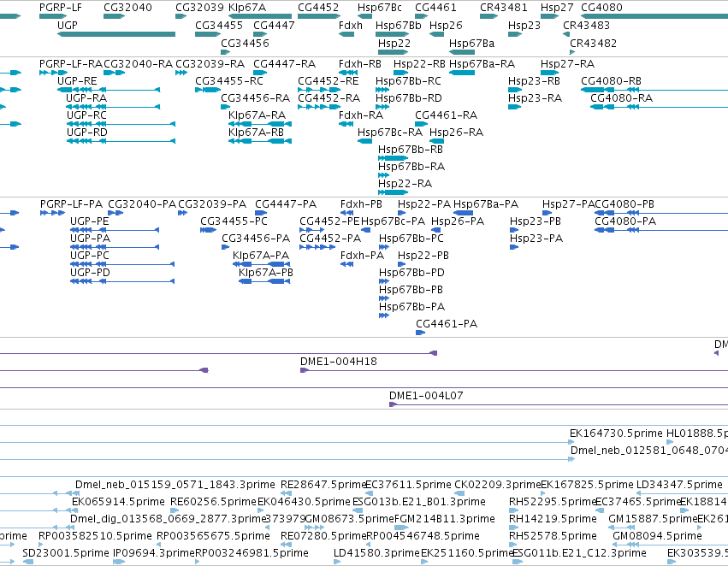The height and width of the screenshot is (566, 728).
Task: Click the CG4447 gene label
Action: (x=274, y=25)
